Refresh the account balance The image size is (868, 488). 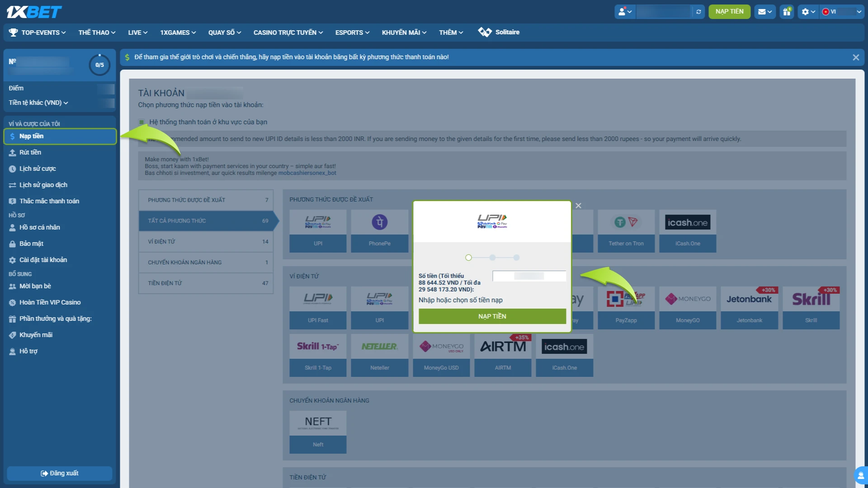click(x=698, y=12)
